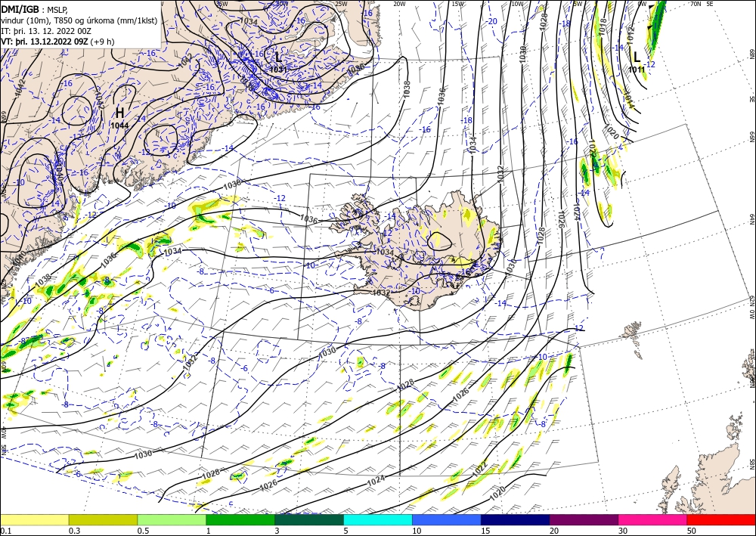Click the '10W' longitude label at top
This screenshot has width=756, height=536.
[517, 3]
